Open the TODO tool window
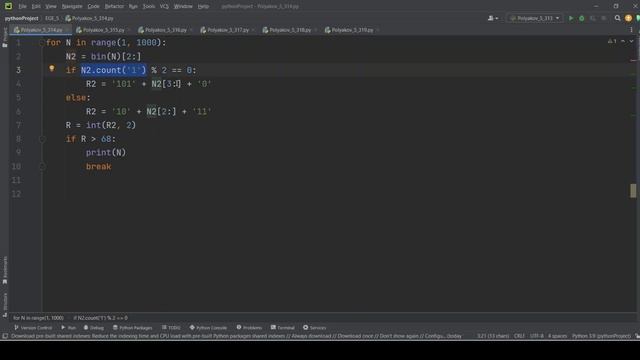 point(171,328)
